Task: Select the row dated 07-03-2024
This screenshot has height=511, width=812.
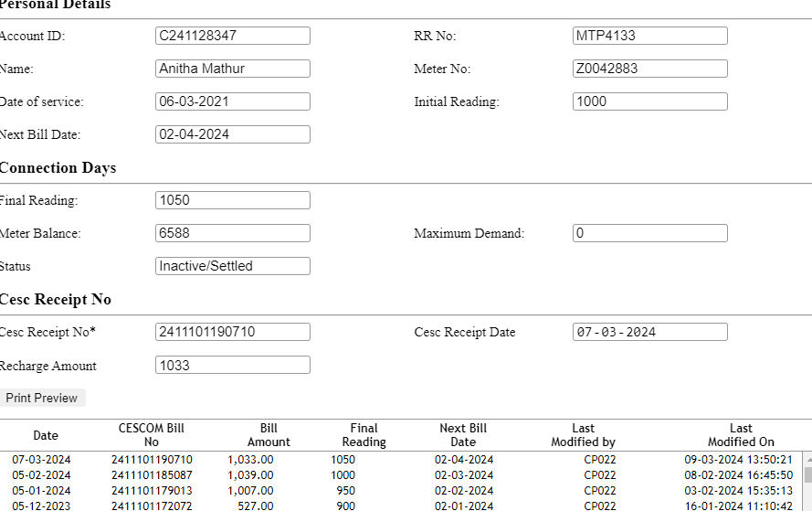Action: pos(401,460)
